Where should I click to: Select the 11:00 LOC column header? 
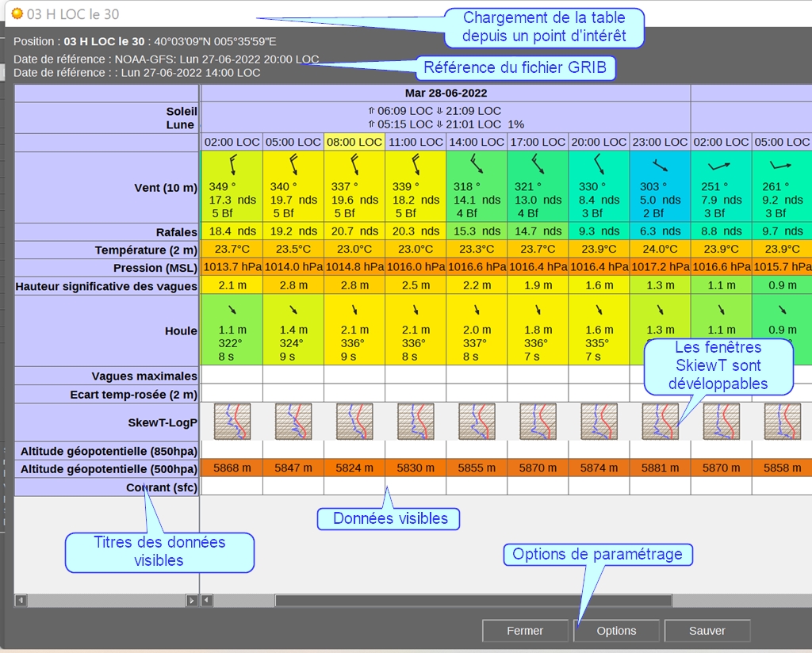[416, 143]
